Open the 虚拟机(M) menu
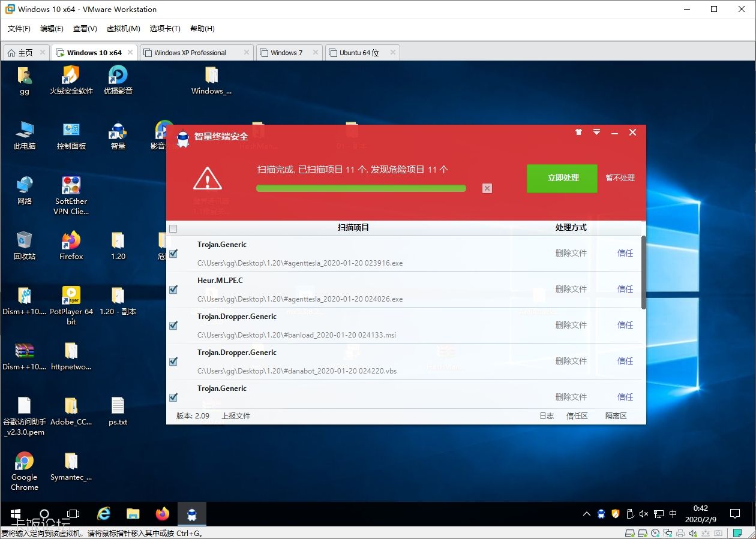 tap(123, 29)
